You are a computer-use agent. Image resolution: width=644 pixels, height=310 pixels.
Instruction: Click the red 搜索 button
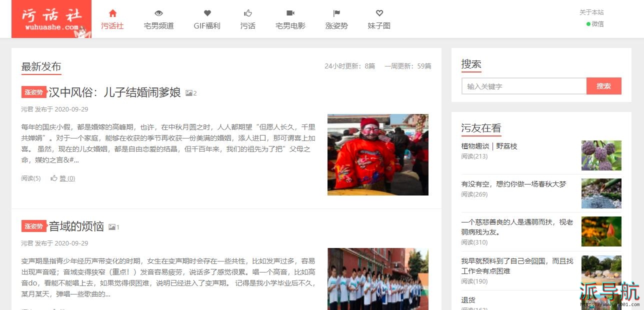tap(604, 86)
